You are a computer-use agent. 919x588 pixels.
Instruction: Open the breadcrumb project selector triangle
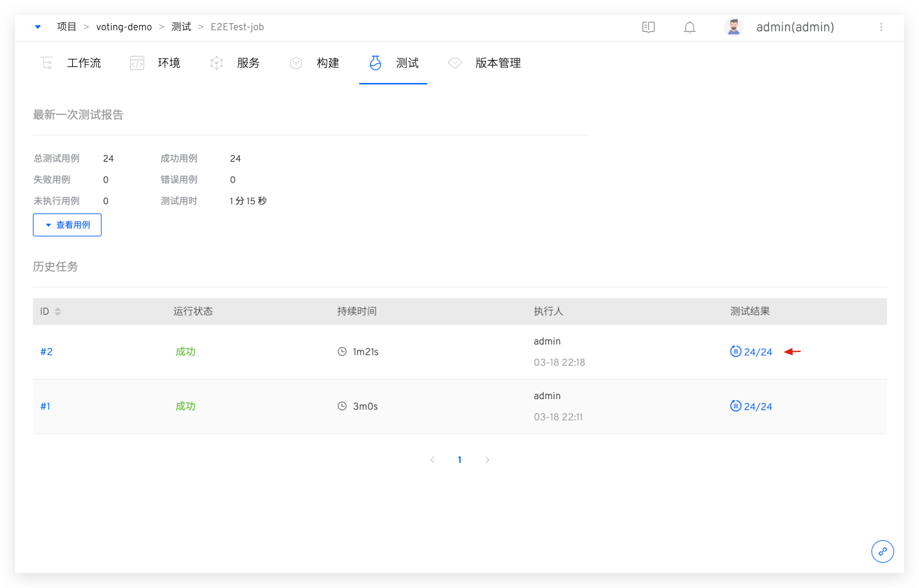(38, 27)
